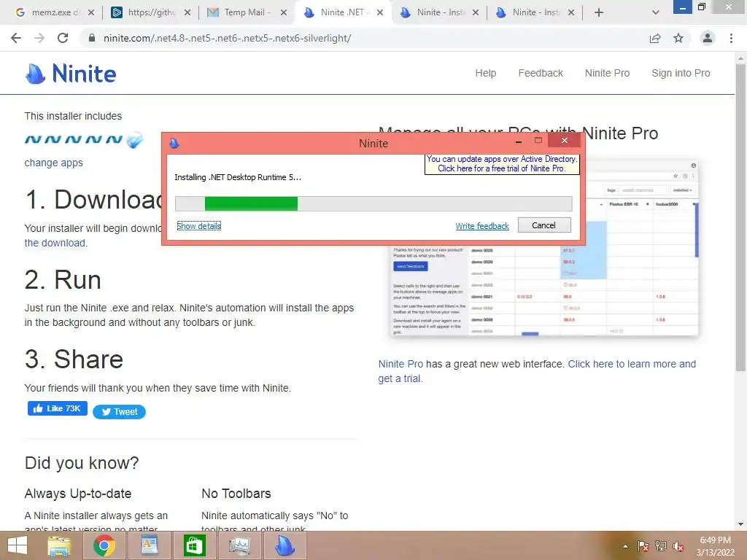Open the document editor taskbar icon

tap(149, 545)
